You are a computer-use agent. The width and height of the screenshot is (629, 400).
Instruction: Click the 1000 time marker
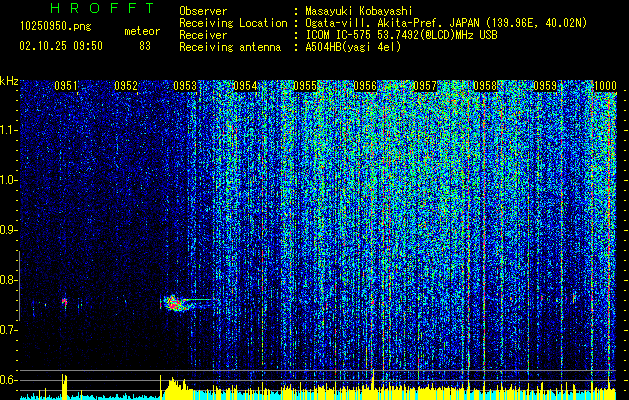click(x=605, y=86)
